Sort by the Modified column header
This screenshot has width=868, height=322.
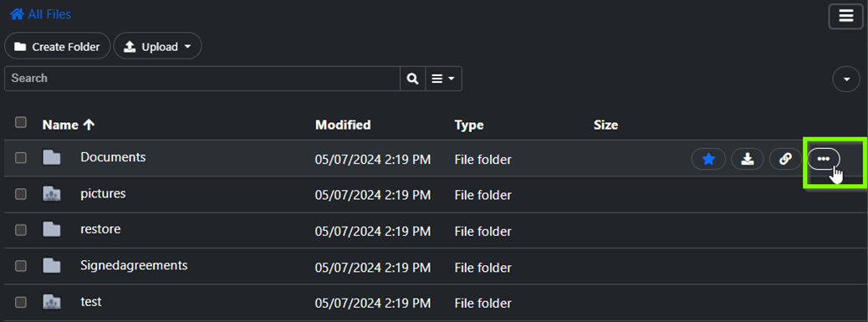coord(343,125)
